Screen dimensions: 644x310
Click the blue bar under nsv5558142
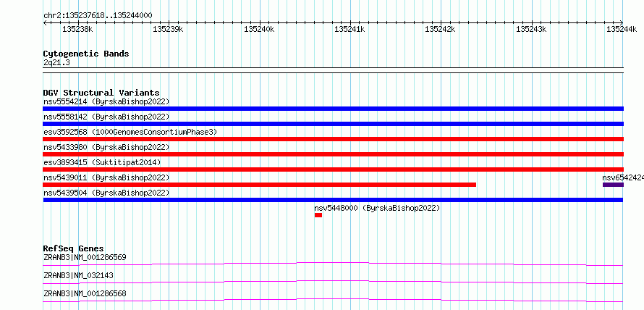pos(334,124)
